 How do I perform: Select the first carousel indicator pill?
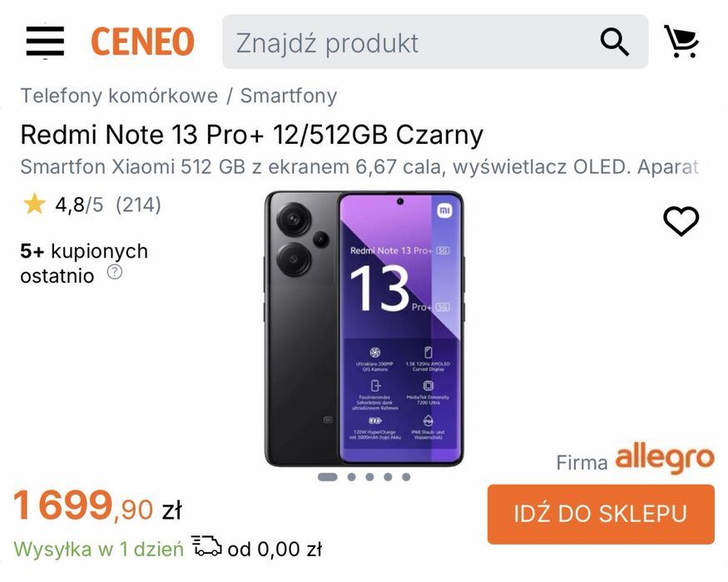328,477
